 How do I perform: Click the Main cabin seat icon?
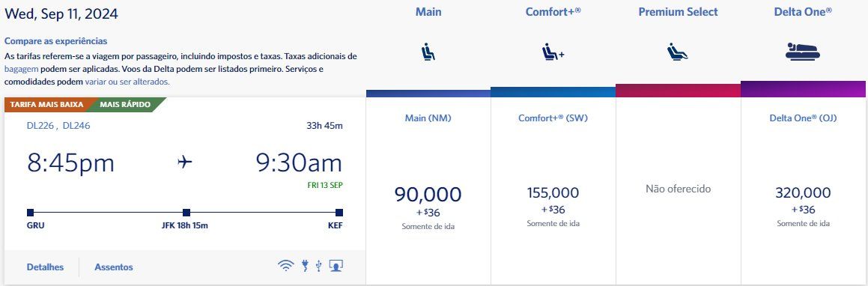[x=428, y=52]
